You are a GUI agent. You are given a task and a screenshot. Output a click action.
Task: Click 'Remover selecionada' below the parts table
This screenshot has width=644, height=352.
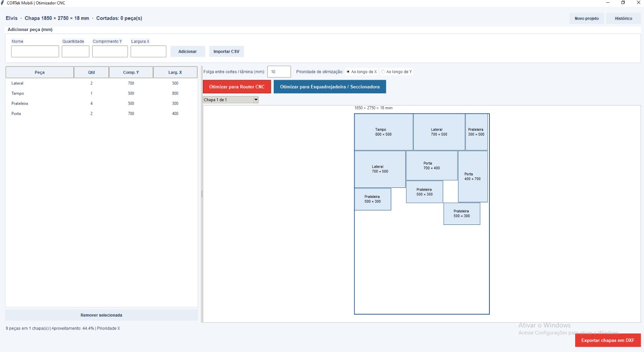pos(101,315)
